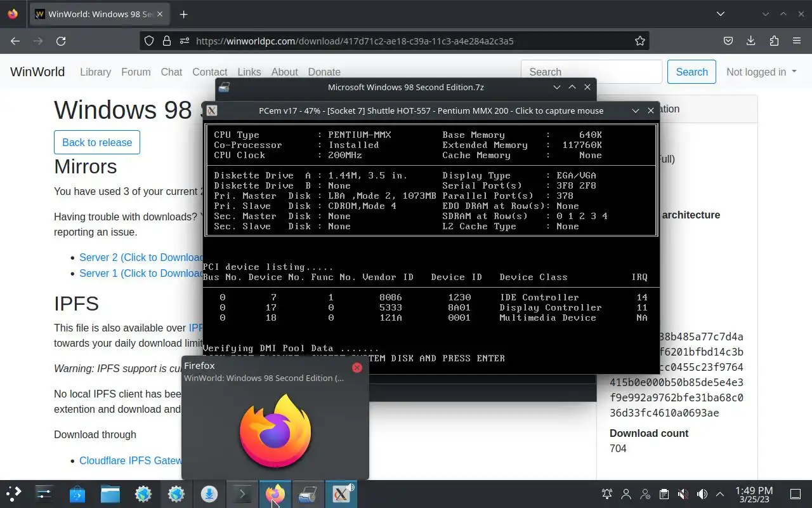The height and width of the screenshot is (508, 812).
Task: Open the clock showing 1:49 PM
Action: click(754, 494)
